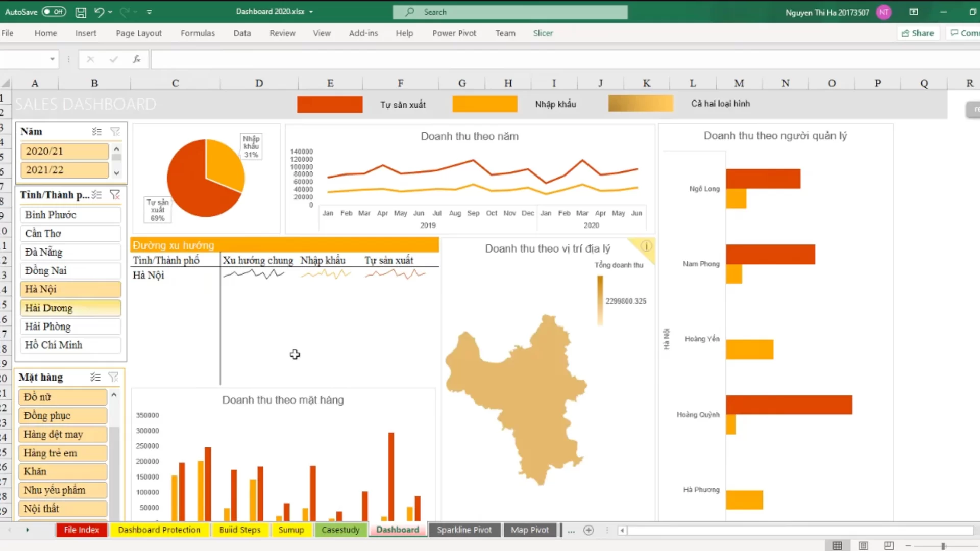
Task: Click the Share button
Action: pyautogui.click(x=917, y=33)
